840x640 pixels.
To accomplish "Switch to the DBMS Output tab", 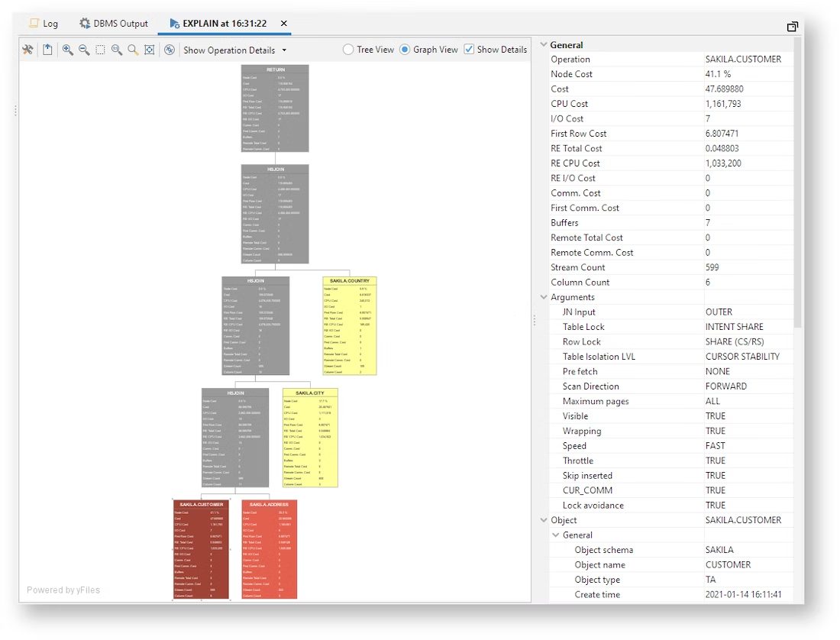I will 113,23.
